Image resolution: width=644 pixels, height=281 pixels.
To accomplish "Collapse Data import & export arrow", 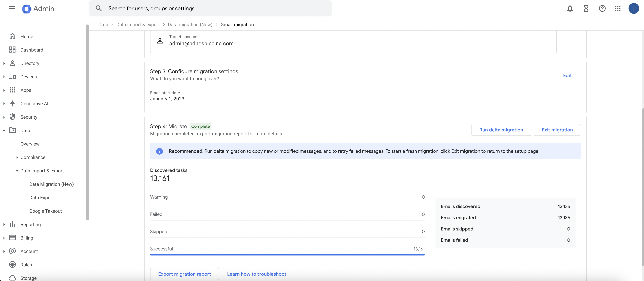I will [17, 171].
